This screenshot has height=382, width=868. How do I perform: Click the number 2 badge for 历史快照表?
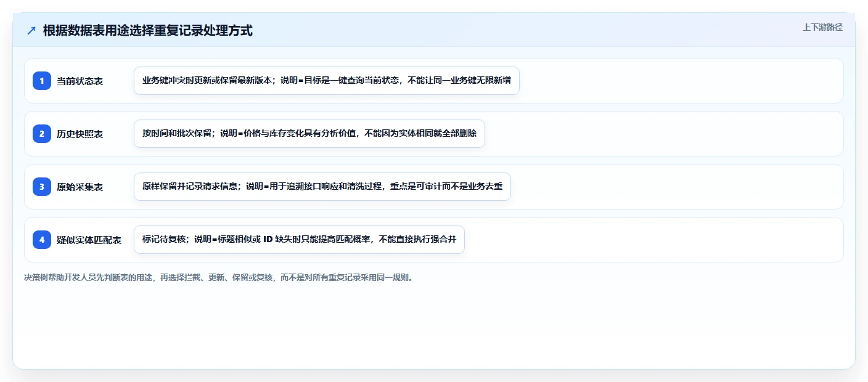(42, 134)
